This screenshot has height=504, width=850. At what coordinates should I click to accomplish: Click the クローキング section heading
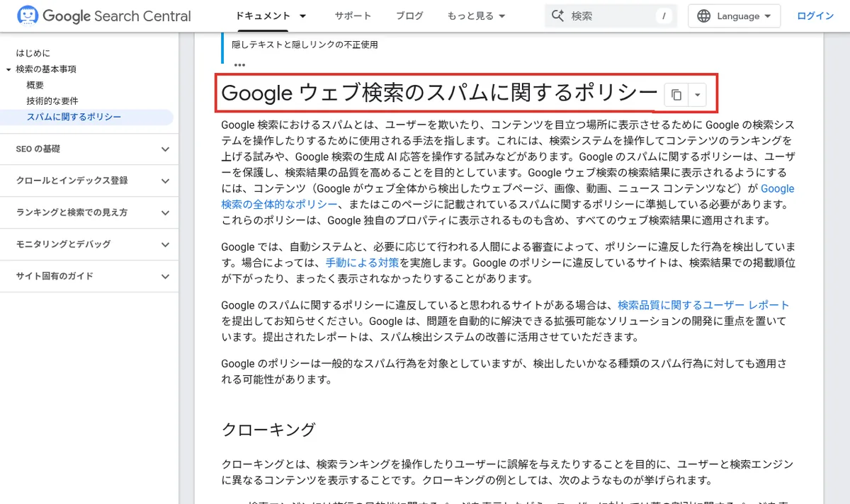coord(268,430)
